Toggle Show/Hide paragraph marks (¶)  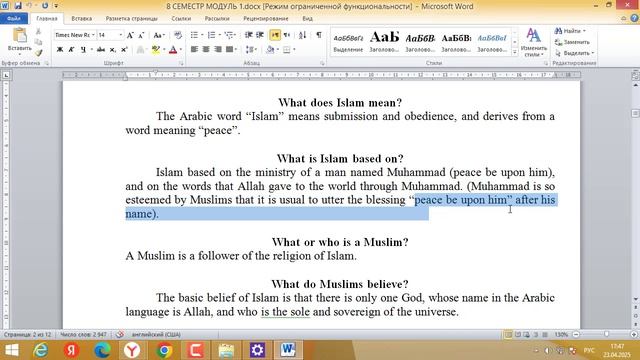pyautogui.click(x=319, y=36)
